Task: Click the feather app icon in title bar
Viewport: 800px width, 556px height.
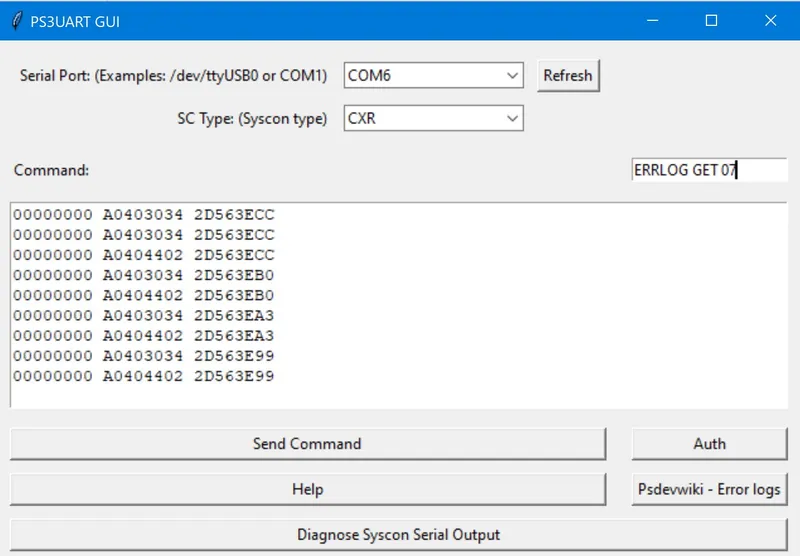Action: pos(17,20)
